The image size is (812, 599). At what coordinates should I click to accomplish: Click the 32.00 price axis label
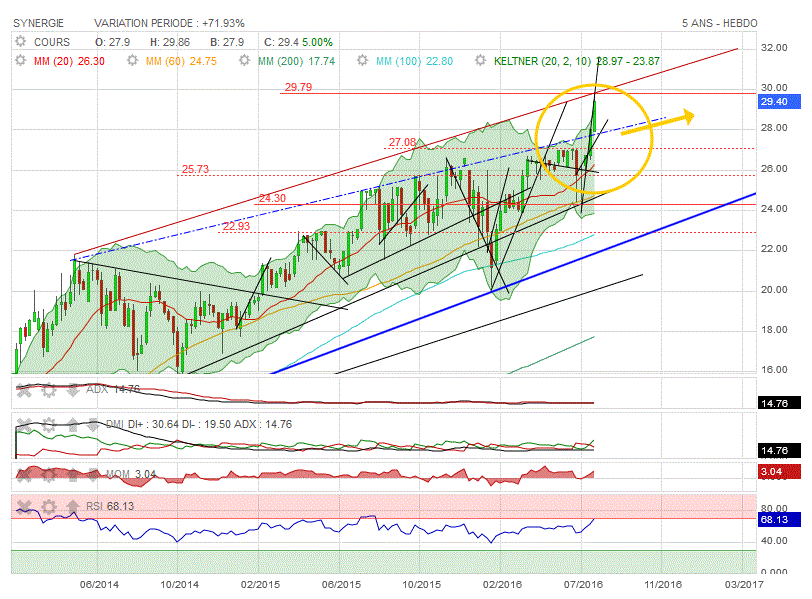[x=774, y=48]
